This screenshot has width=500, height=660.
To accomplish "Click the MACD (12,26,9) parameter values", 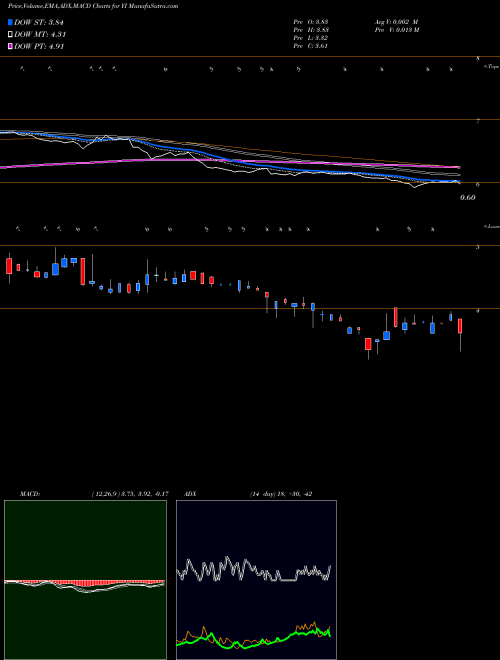I will 130,494.
